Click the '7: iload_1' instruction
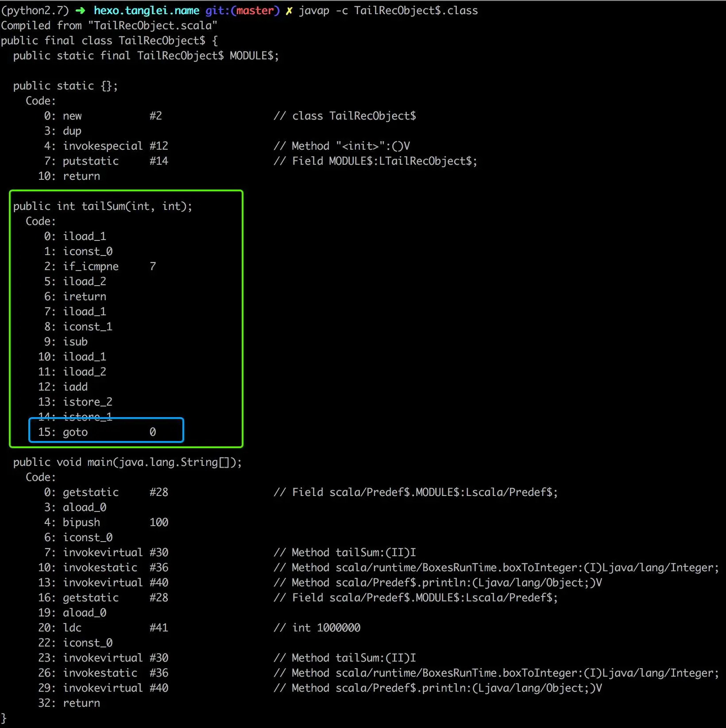Screen dimensions: 726x728 (x=75, y=311)
